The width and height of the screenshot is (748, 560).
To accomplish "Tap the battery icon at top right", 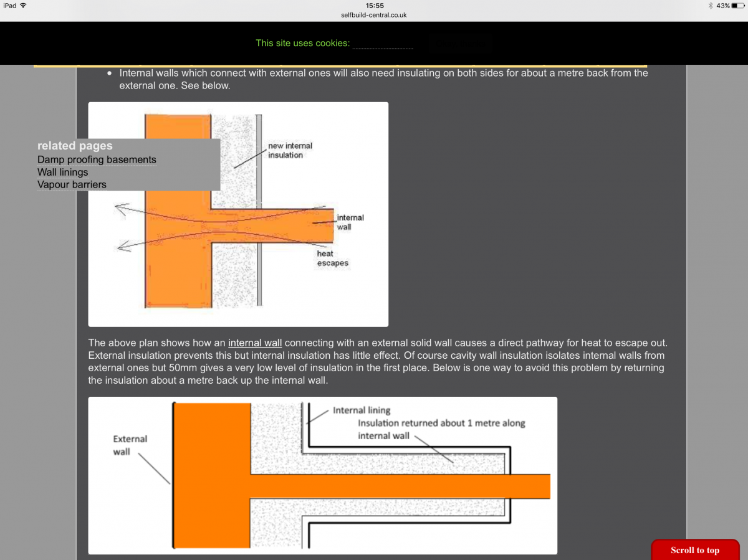I will click(737, 5).
